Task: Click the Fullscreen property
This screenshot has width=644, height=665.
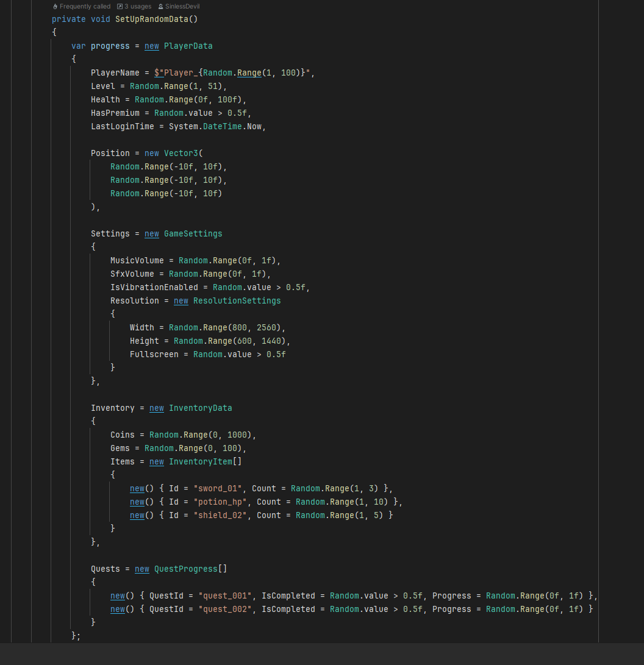Action: (154, 355)
